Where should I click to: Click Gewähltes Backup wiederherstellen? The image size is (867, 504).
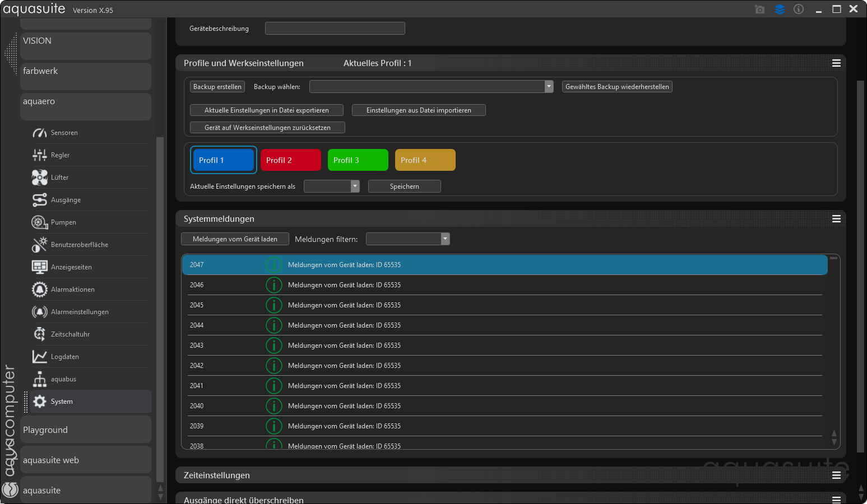pyautogui.click(x=617, y=87)
